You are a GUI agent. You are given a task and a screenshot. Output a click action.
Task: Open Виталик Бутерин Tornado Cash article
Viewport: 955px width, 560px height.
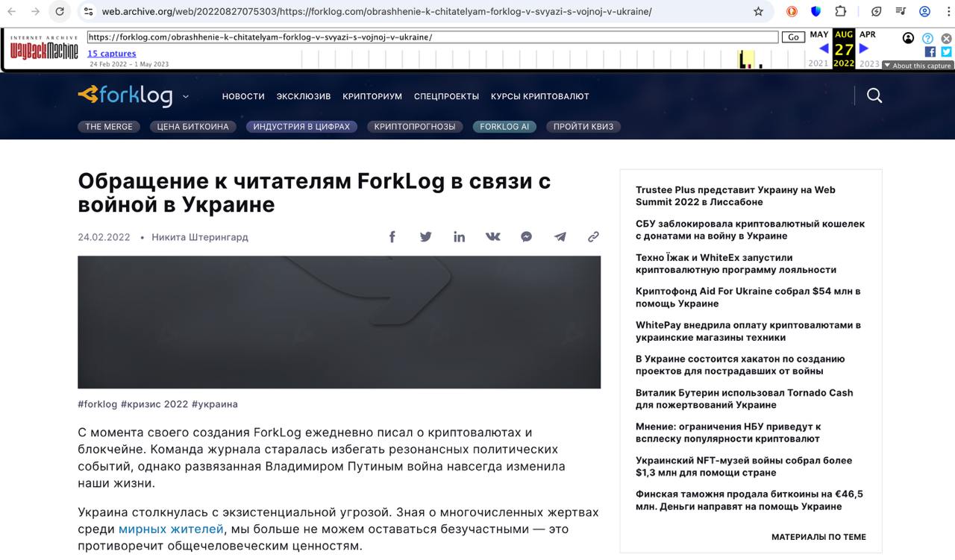click(x=745, y=398)
